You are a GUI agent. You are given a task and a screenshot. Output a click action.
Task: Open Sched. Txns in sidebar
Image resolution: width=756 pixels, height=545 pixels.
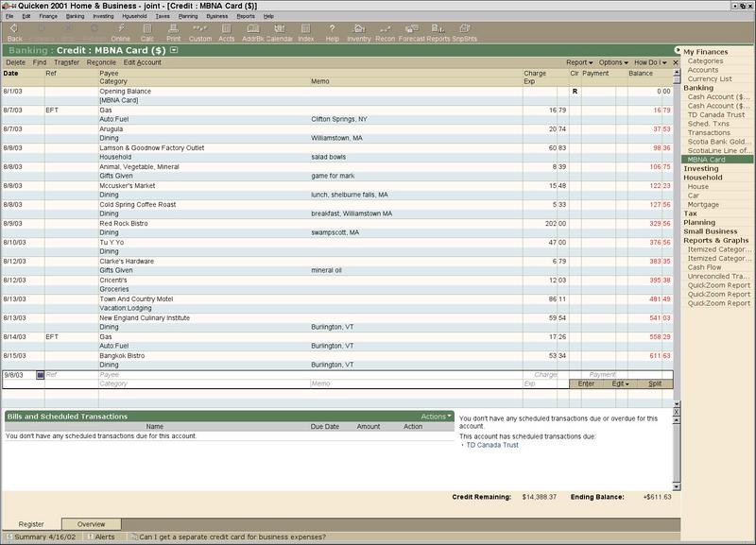(x=708, y=124)
